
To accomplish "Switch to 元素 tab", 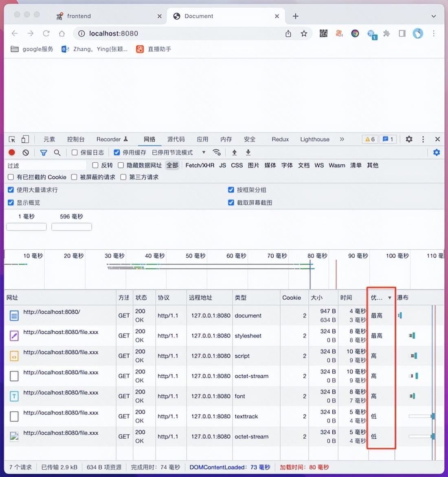I will click(x=49, y=139).
